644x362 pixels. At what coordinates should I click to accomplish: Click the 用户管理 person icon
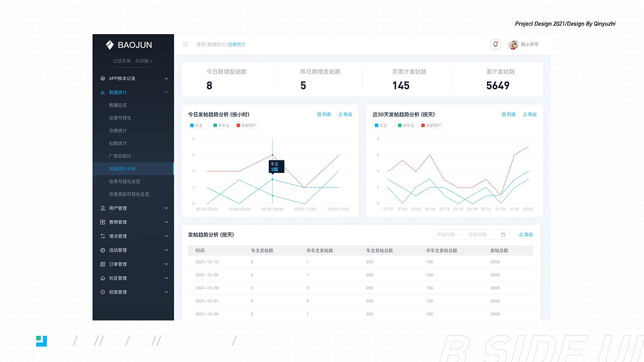click(103, 208)
